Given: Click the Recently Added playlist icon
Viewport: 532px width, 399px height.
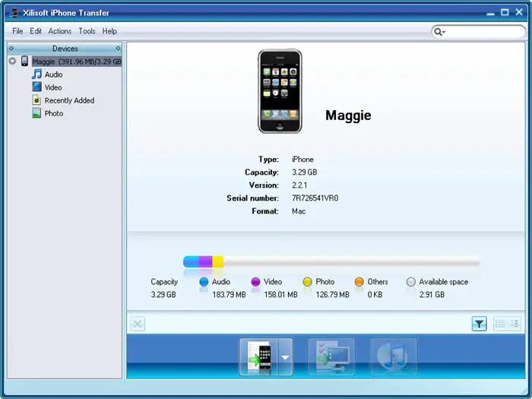Looking at the screenshot, I should [x=36, y=100].
